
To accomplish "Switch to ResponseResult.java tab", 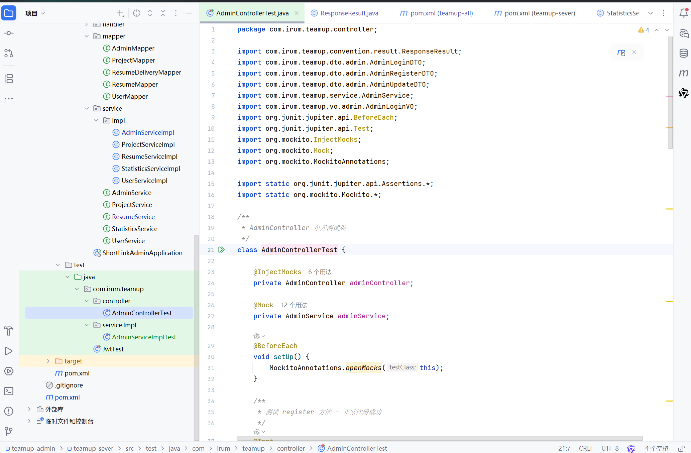I will click(345, 13).
